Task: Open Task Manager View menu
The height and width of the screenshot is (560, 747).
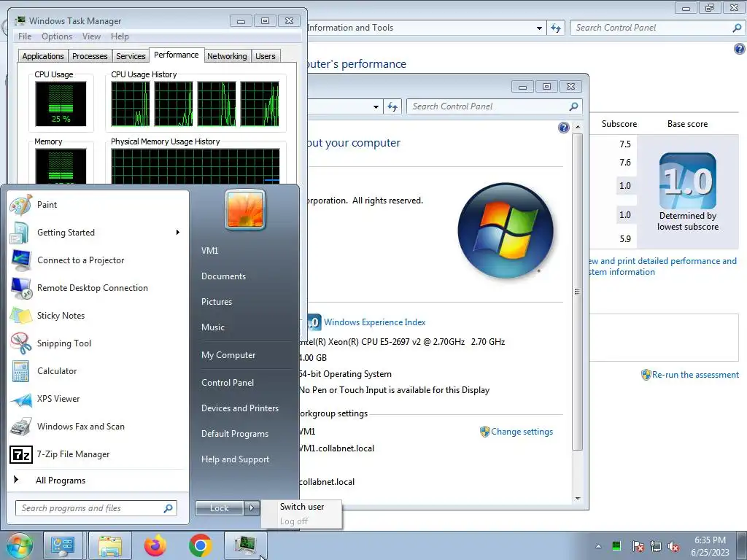Action: (x=91, y=36)
